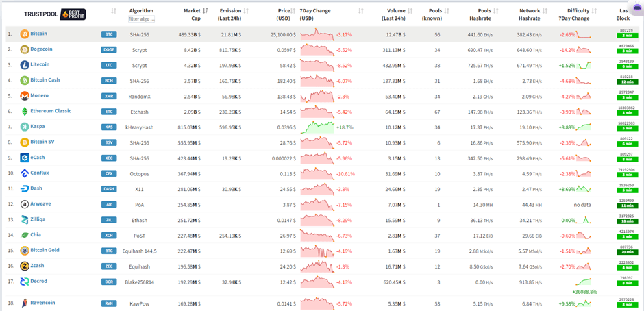Click the Zcash logo icon
This screenshot has height=311, width=644.
(x=25, y=266)
